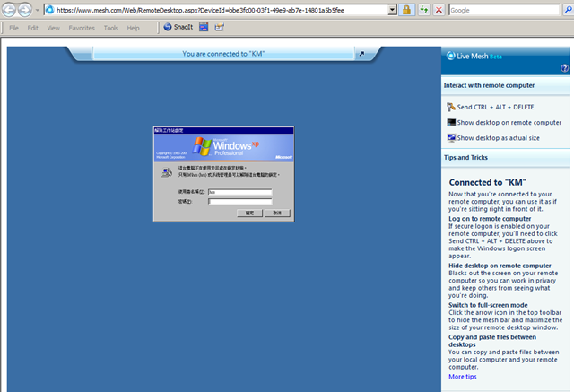Open the Live Mesh help question icon

(564, 67)
